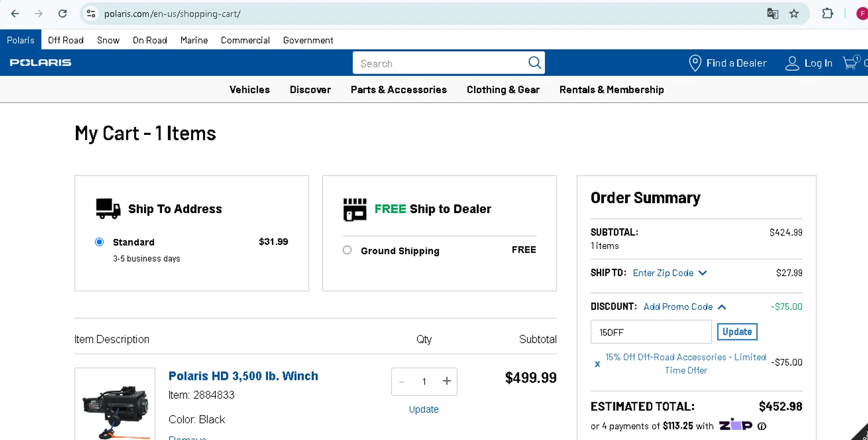Go back with the browser back arrow

tap(15, 13)
